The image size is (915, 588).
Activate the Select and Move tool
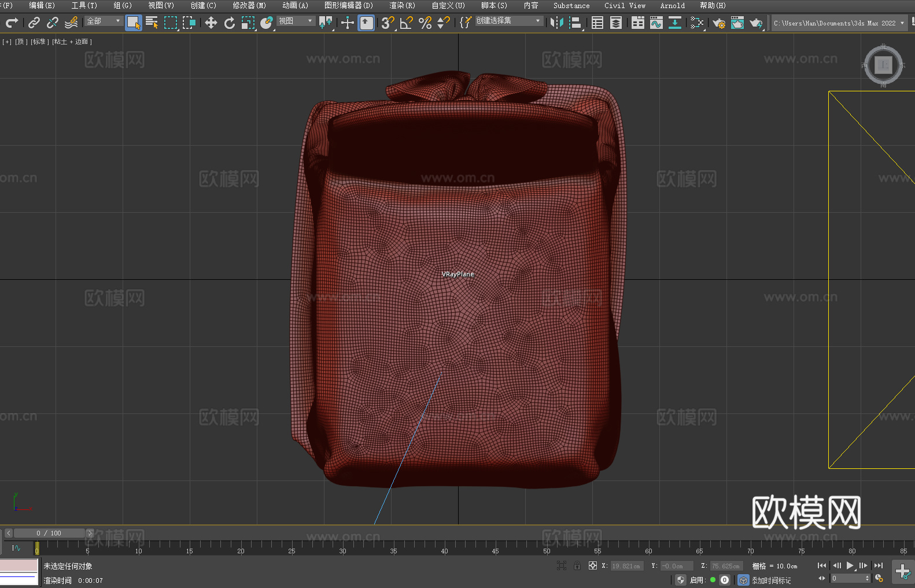[x=211, y=23]
